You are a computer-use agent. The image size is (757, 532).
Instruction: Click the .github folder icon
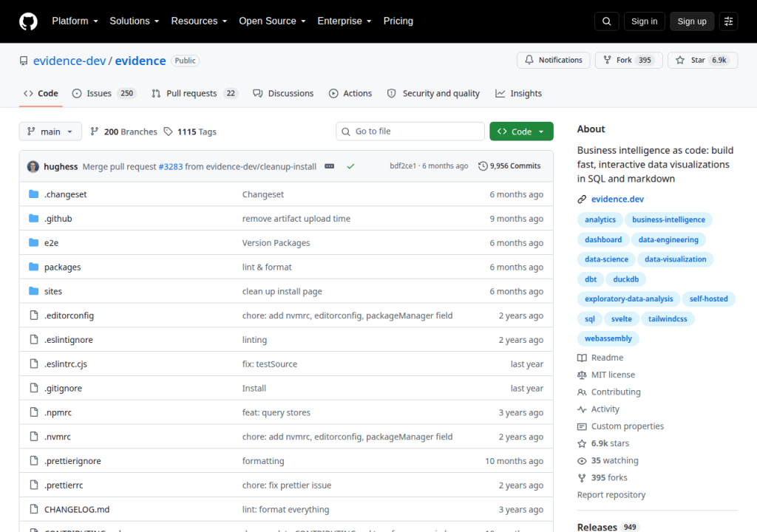pos(33,218)
